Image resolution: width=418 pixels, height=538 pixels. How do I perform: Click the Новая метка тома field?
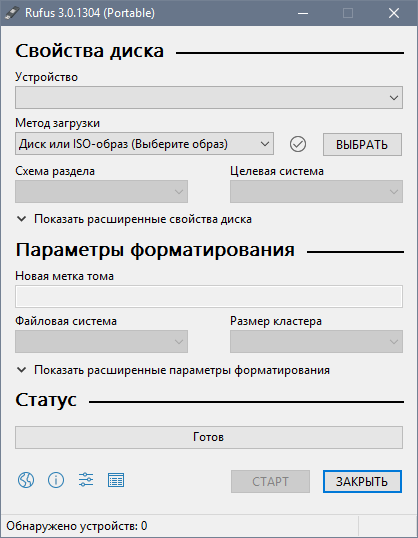click(209, 296)
